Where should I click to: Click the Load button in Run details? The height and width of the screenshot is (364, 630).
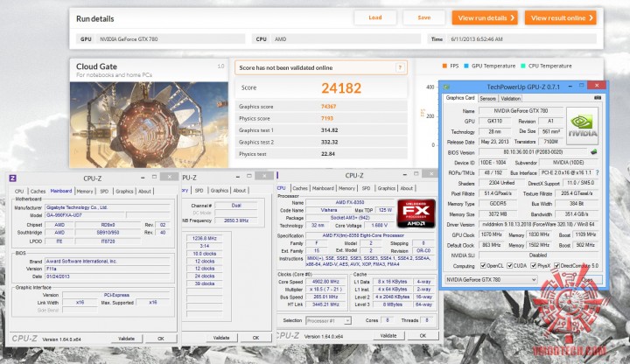click(x=375, y=17)
